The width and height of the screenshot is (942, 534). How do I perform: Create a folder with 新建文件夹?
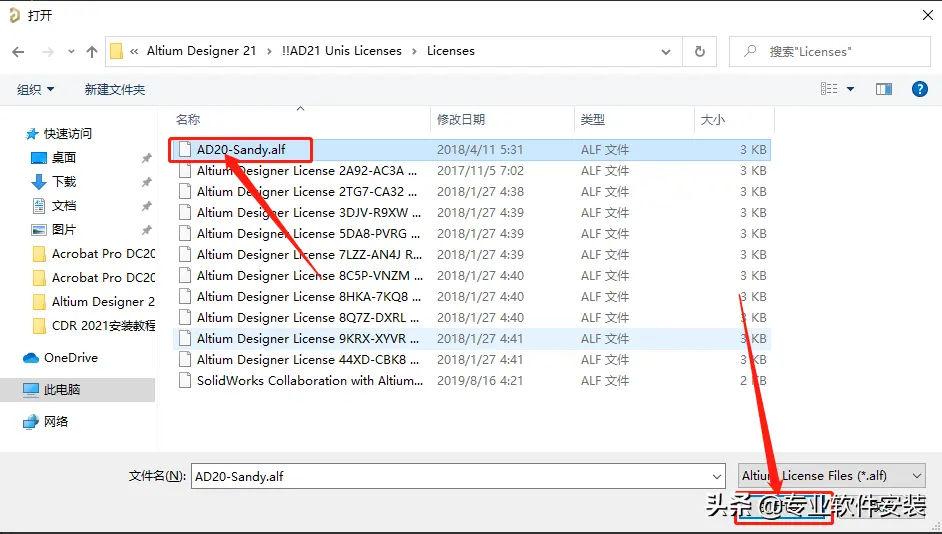tap(115, 90)
